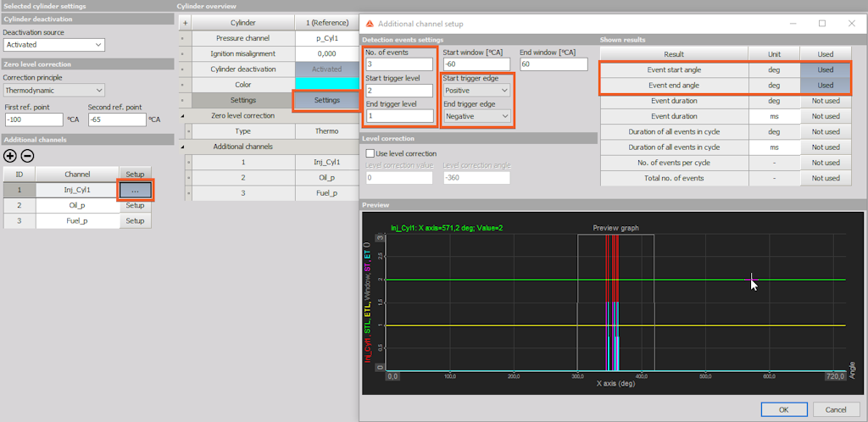The image size is (868, 422).
Task: Toggle Event duration ms Not used cell
Action: click(x=826, y=117)
